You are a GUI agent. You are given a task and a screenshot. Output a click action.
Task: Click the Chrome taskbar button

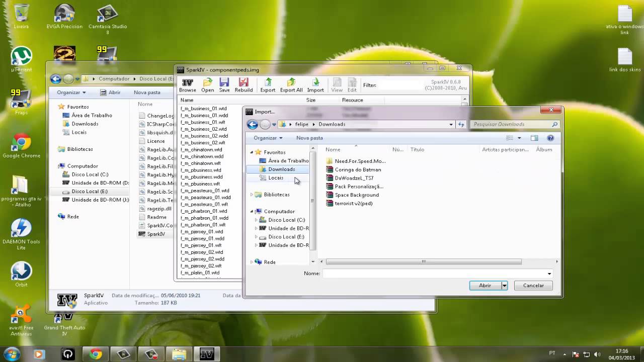(x=96, y=354)
